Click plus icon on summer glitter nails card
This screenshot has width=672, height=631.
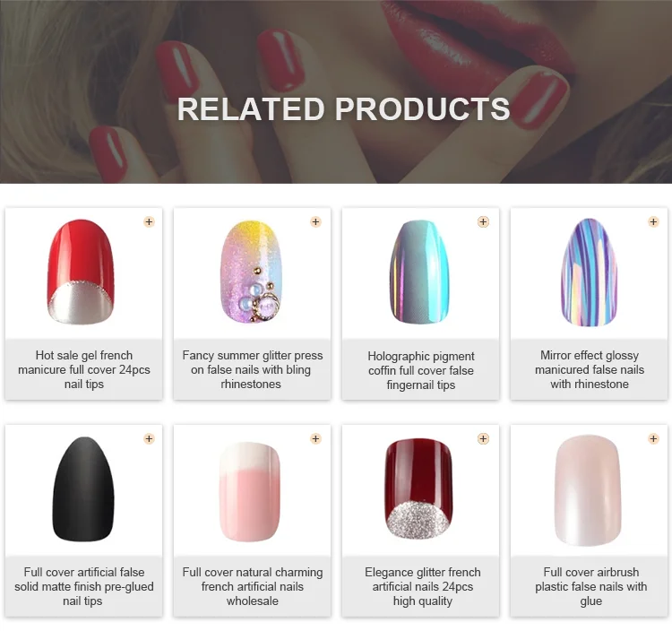pos(316,221)
